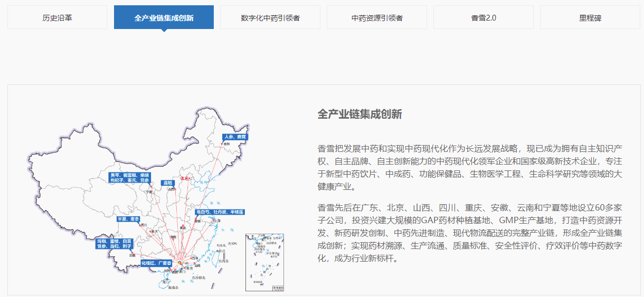Open the 数字化中药引领者 tab
Image resolution: width=644 pixels, height=297 pixels.
[270, 17]
